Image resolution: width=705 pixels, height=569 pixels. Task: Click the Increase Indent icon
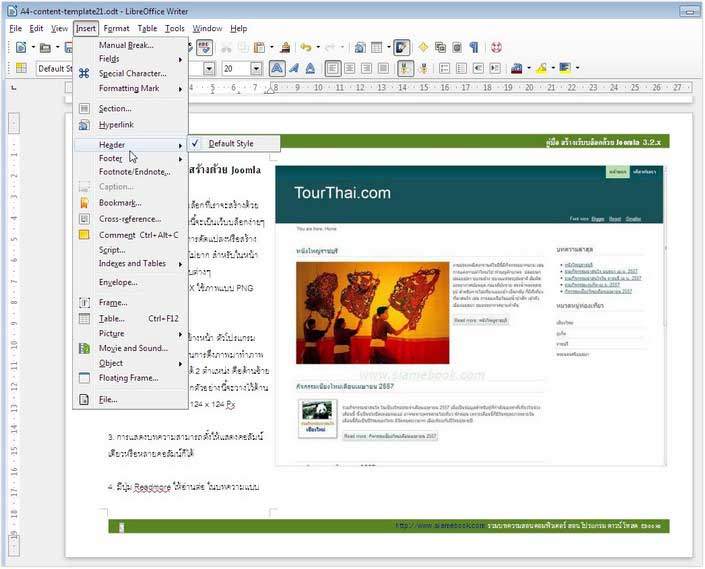click(495, 68)
